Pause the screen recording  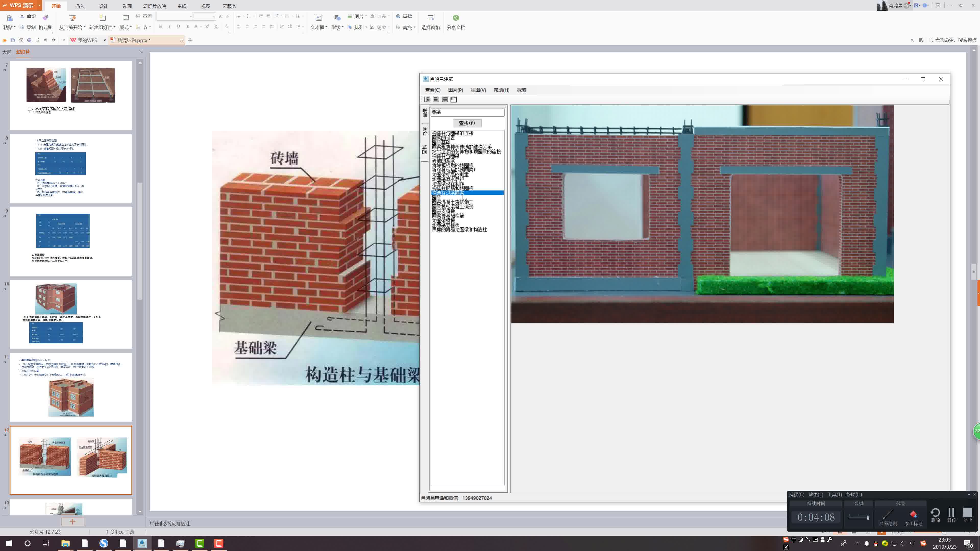(x=951, y=513)
